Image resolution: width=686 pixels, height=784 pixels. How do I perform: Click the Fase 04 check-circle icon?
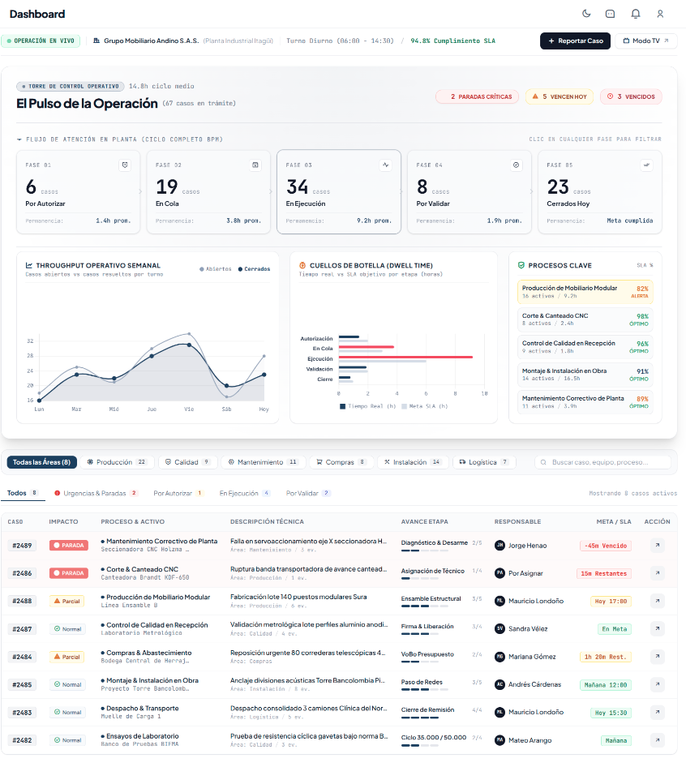pyautogui.click(x=516, y=165)
